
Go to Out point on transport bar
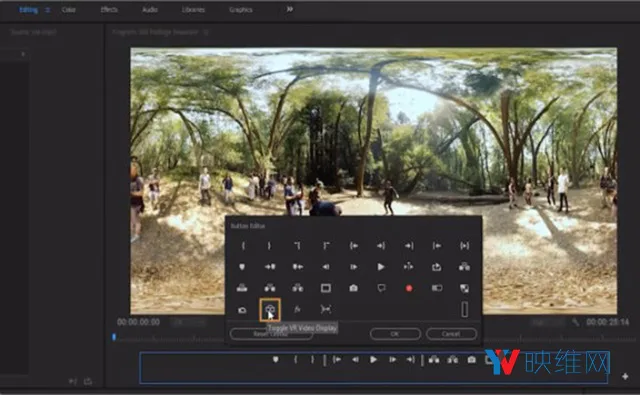point(411,359)
